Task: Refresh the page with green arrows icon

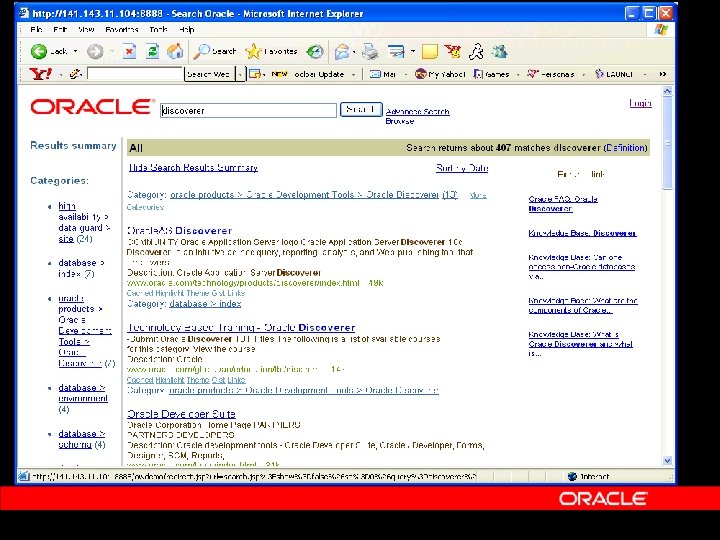Action: [x=152, y=51]
